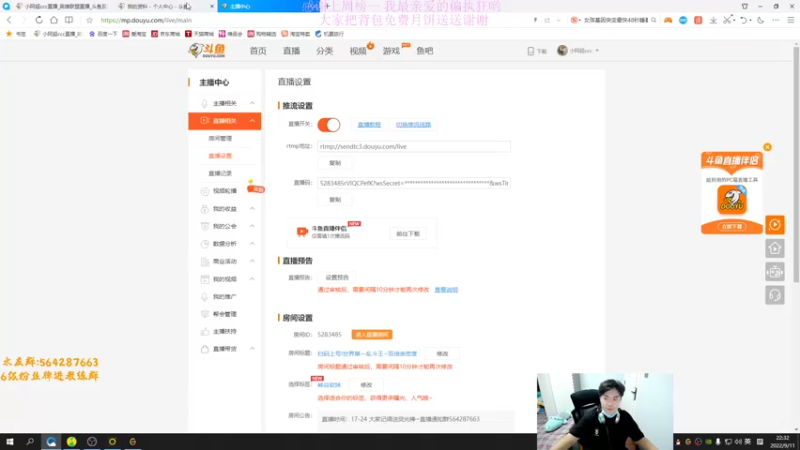800x450 pixels.
Task: Click the clock icon before 数据分析
Action: pyautogui.click(x=205, y=244)
